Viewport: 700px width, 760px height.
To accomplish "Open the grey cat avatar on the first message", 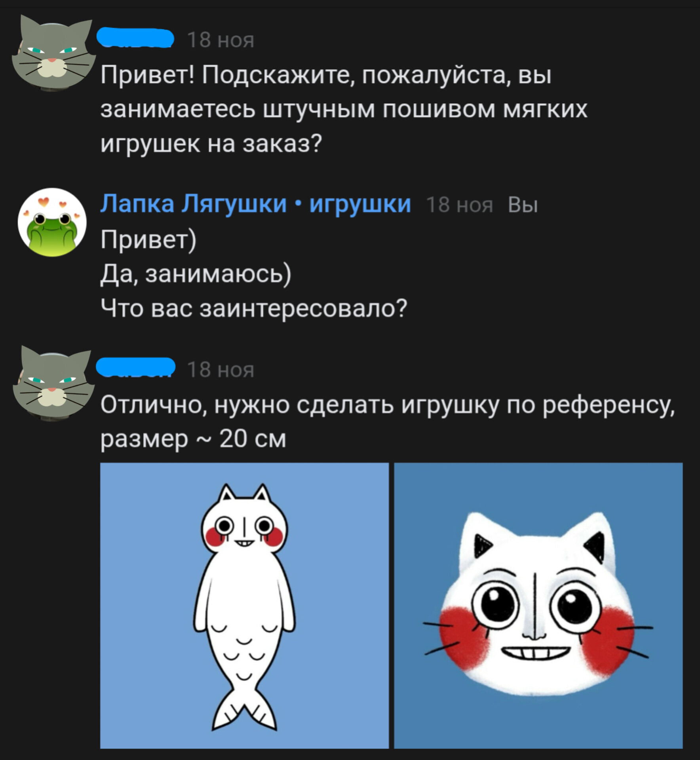I will click(53, 53).
